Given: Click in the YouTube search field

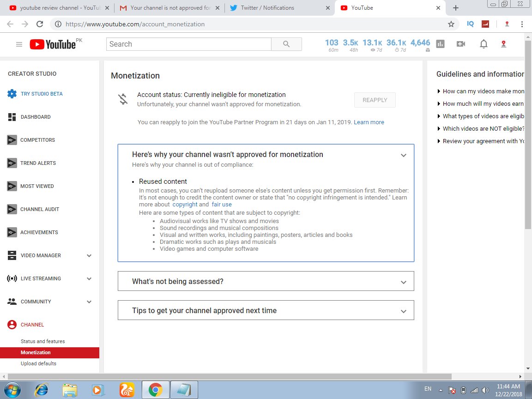Looking at the screenshot, I should tap(188, 44).
